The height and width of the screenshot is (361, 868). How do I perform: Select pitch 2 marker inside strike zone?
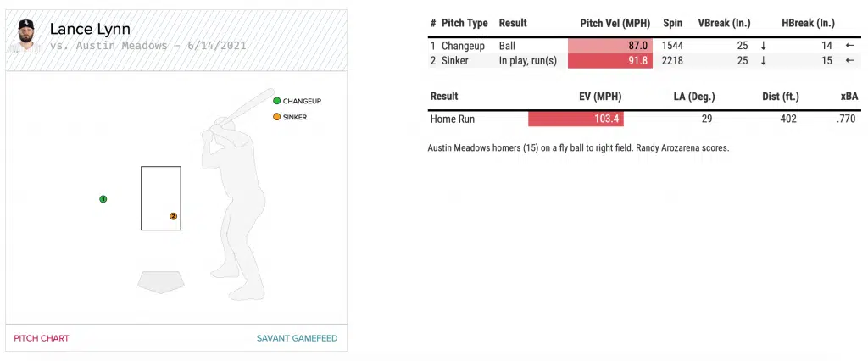(173, 216)
